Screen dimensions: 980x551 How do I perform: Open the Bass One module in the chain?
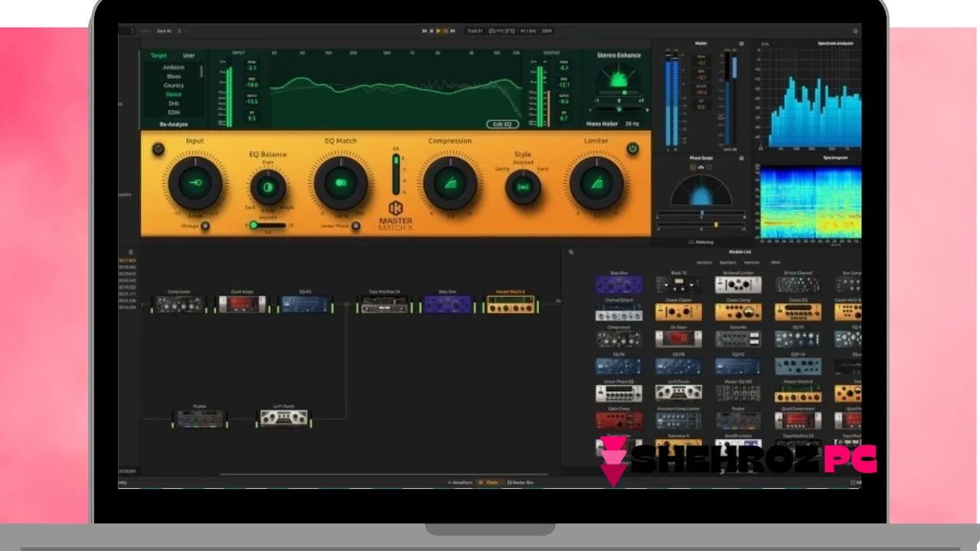coord(448,304)
